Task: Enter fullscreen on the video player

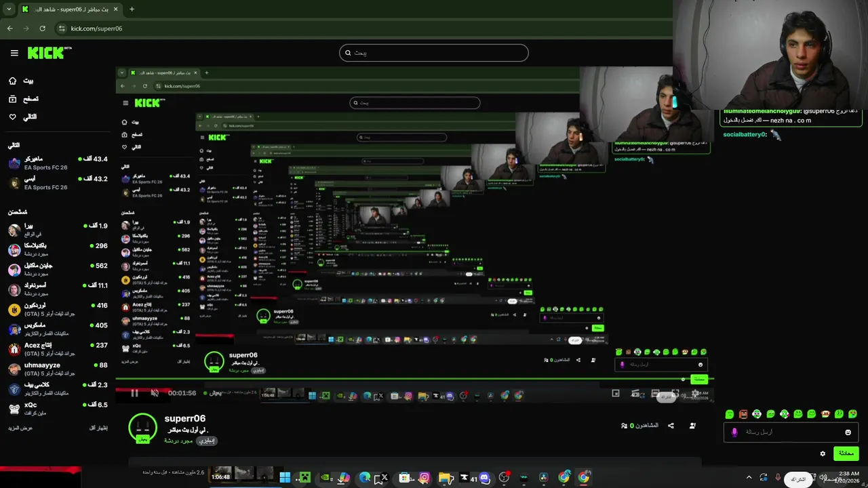Action: pos(675,393)
